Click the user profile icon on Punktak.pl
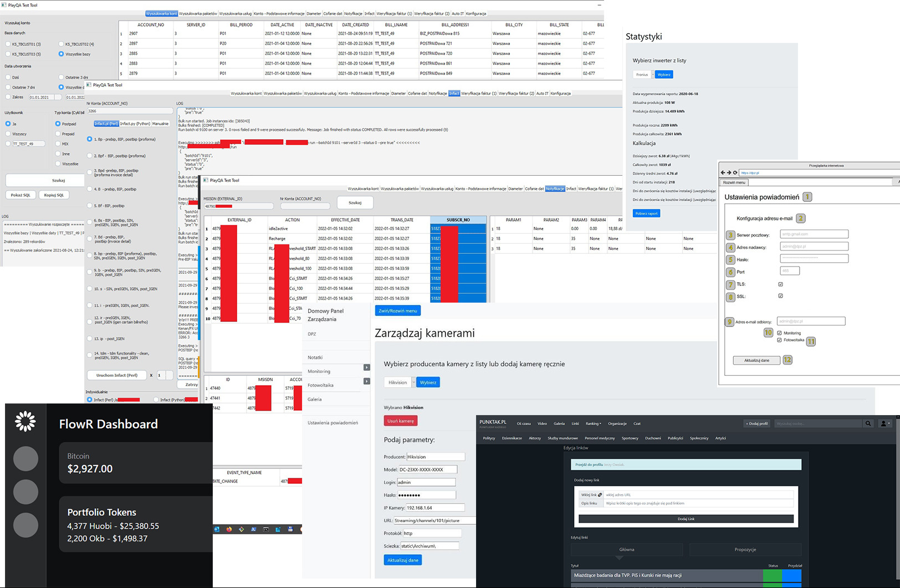This screenshot has width=900, height=588. click(x=884, y=423)
